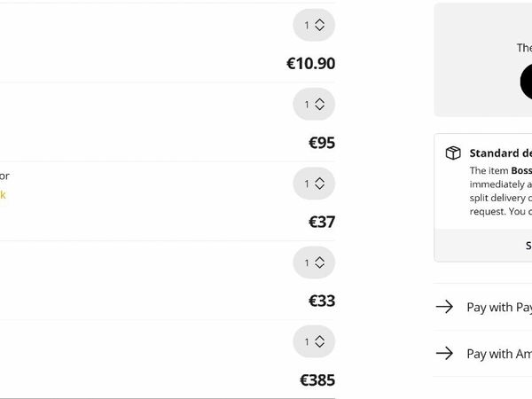The image size is (532, 399).
Task: Click the €33 price
Action: point(321,301)
